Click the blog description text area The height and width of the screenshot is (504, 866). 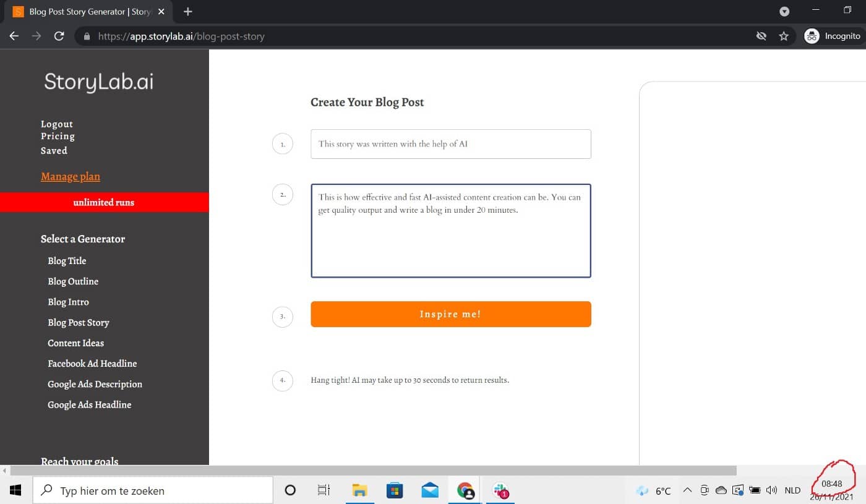pyautogui.click(x=451, y=231)
